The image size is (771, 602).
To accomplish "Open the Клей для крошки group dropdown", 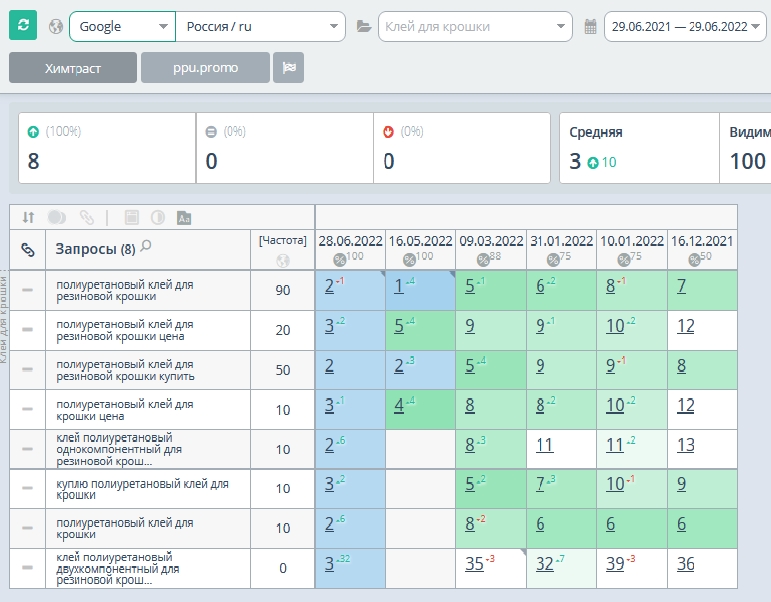I will pos(475,27).
